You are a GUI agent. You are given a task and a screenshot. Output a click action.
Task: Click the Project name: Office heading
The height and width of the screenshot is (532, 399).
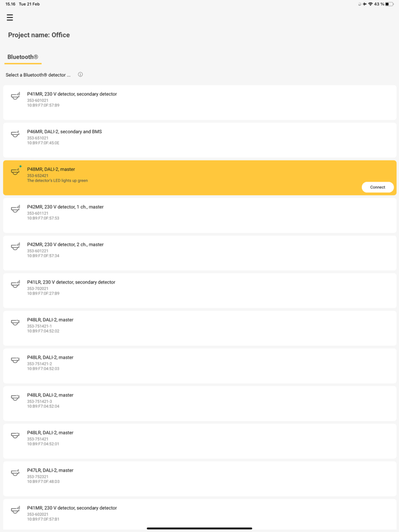pos(39,35)
